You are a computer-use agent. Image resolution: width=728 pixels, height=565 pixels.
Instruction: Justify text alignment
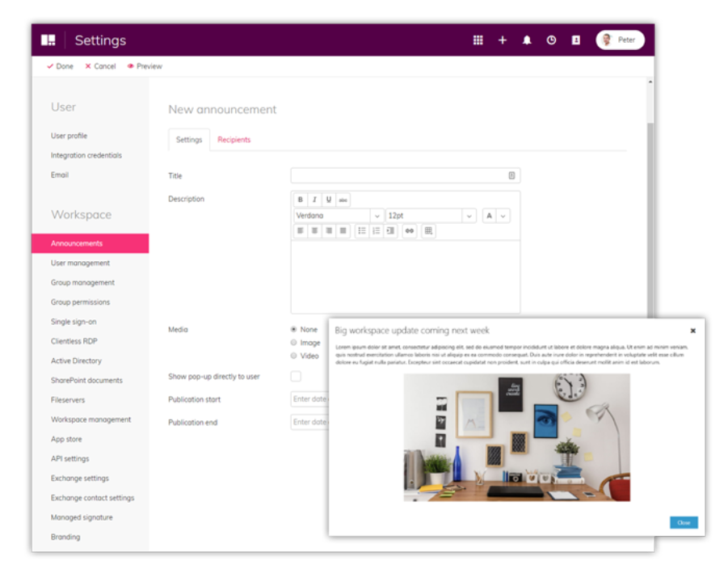coord(343,230)
